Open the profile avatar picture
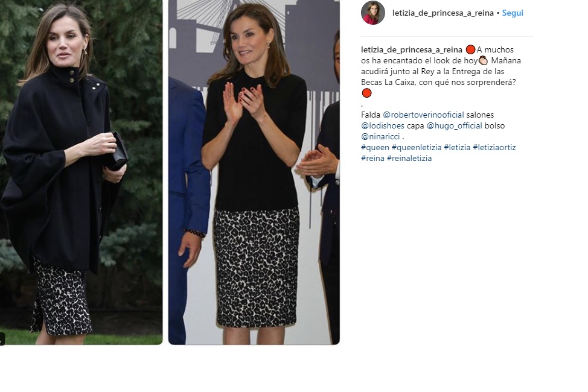The image size is (588, 392). point(372,13)
